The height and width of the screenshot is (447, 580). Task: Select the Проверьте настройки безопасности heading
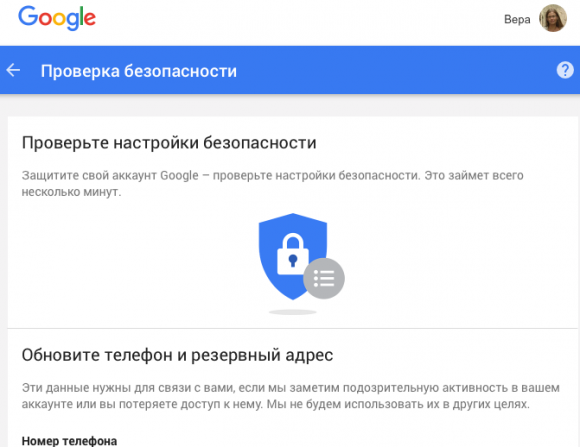[169, 143]
